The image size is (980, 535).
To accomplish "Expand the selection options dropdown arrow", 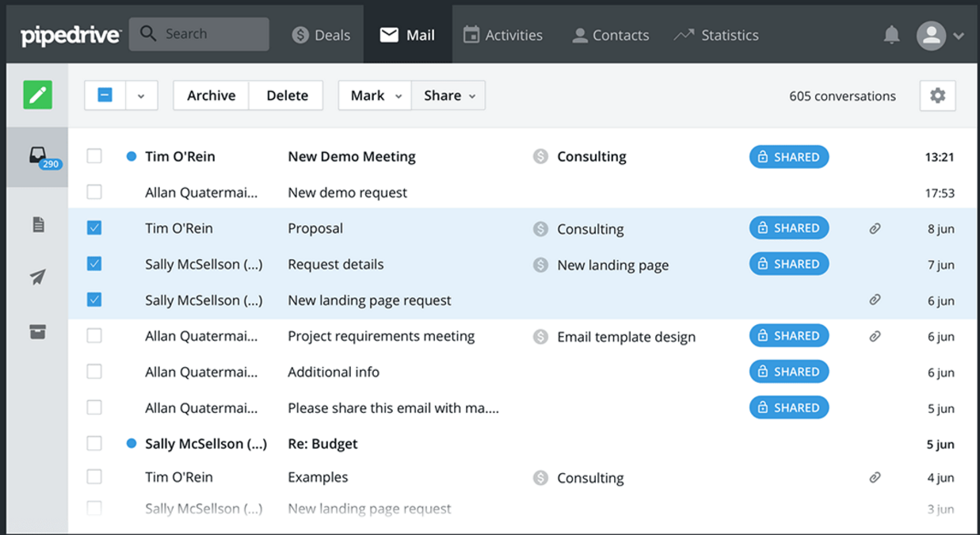I will coord(141,96).
